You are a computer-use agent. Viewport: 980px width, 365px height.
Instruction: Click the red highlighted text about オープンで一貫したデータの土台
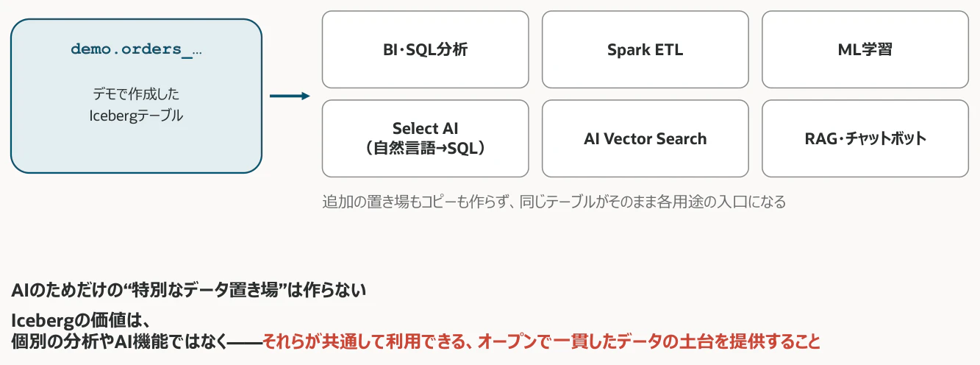pos(541,342)
